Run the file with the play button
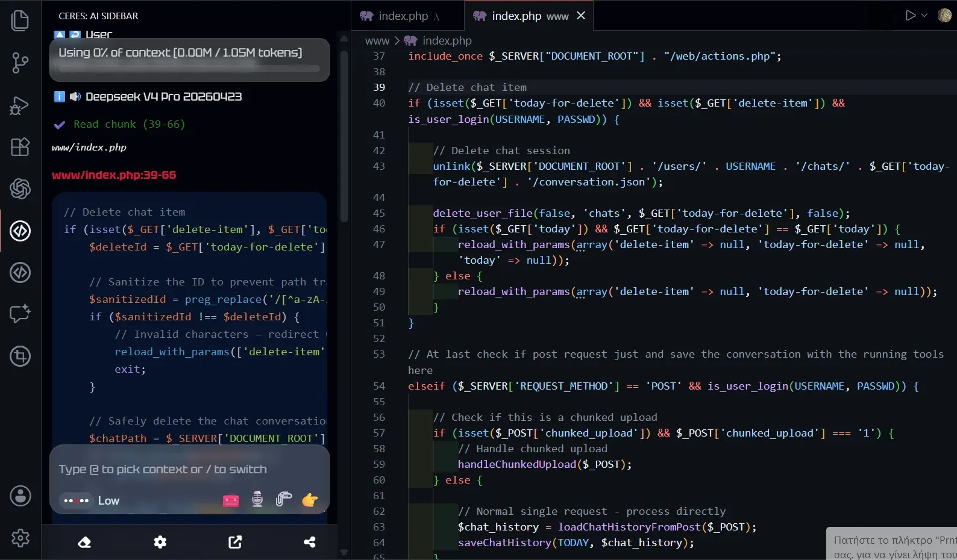Screen dimensions: 957x560 [910, 16]
